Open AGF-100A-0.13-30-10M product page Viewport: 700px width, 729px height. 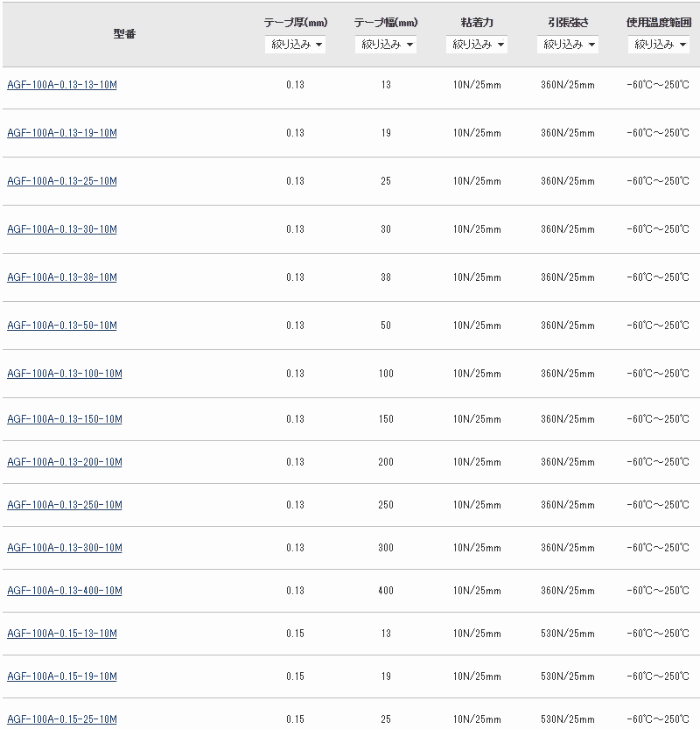click(62, 229)
